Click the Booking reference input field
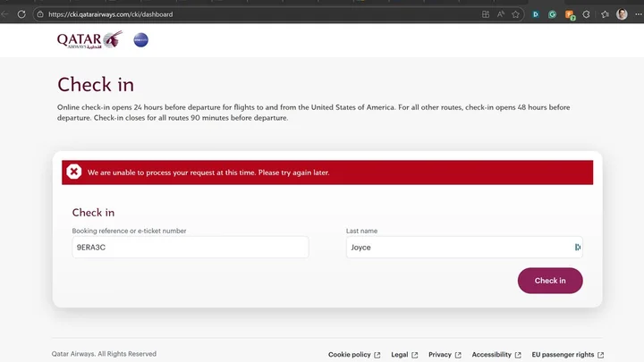Screen dimensions: 644x362 click(190, 248)
